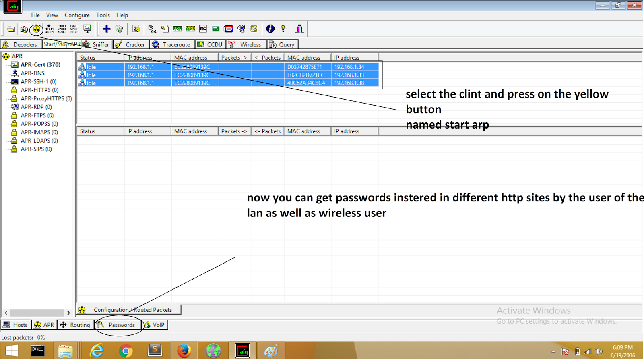Click the yellow question mark Help icon
Viewport: 644px width, 359px height.
pos(283,29)
